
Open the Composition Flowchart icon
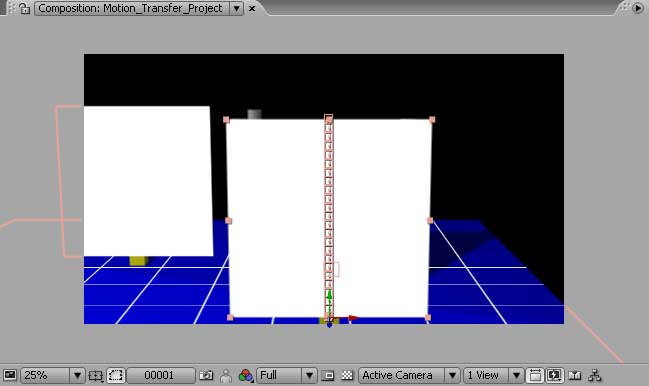(595, 376)
